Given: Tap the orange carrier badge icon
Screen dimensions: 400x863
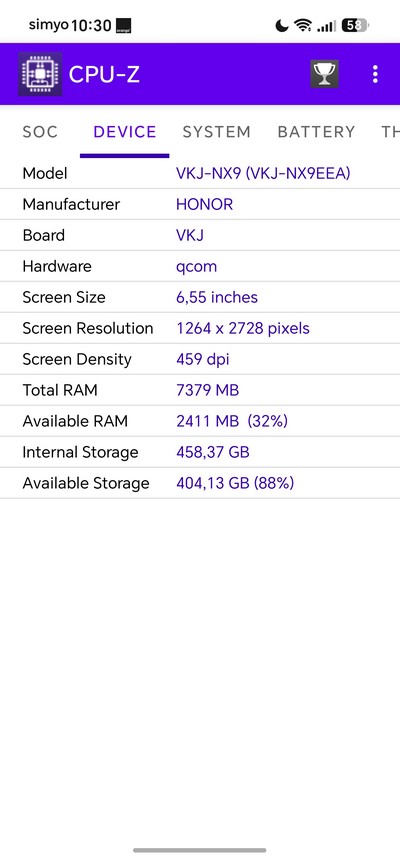Looking at the screenshot, I should coord(123,25).
